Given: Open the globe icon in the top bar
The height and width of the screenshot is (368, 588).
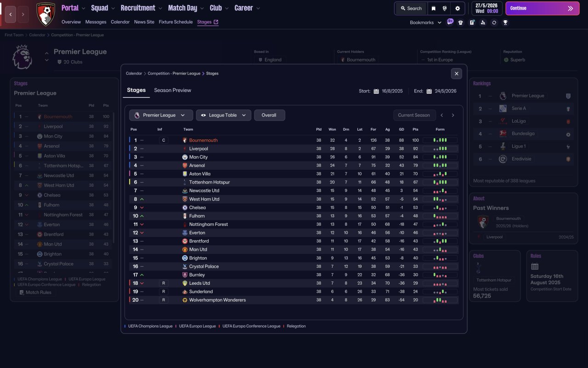Looking at the screenshot, I should 445,8.
